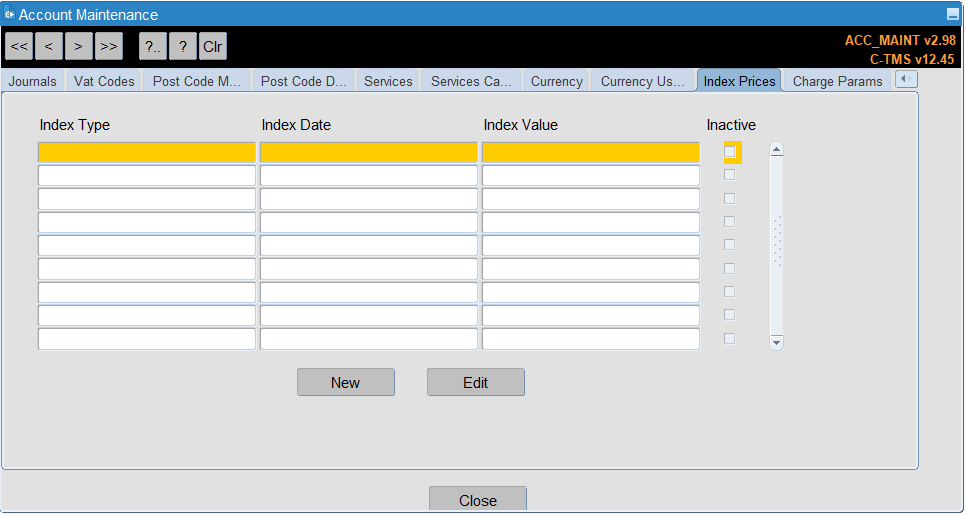
Task: Click the ACC_MAINT v2.98 version text
Action: [x=900, y=41]
